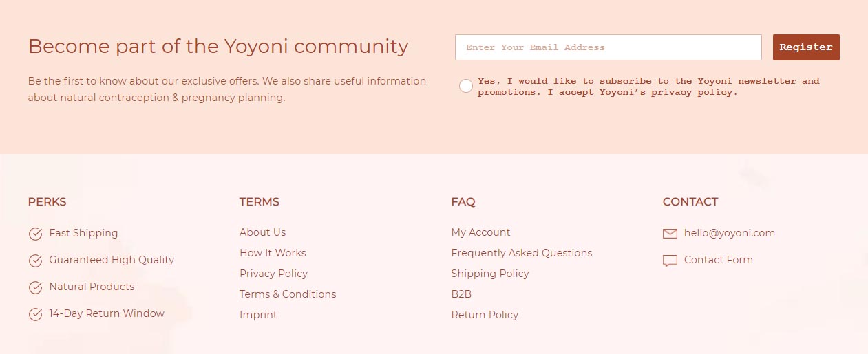Click the checkmark icon beside Natural Products
Viewport: 868px width, 354px height.
tap(35, 287)
